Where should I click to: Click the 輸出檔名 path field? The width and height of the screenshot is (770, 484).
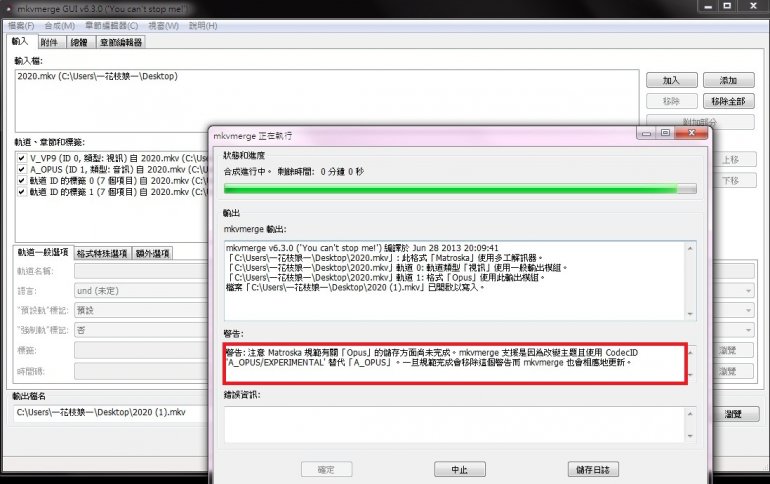112,413
